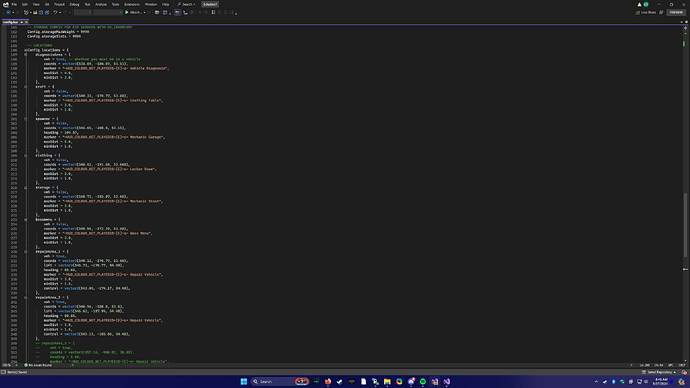Open the green account profile badge
The width and height of the screenshot is (690, 388).
pos(646,4)
